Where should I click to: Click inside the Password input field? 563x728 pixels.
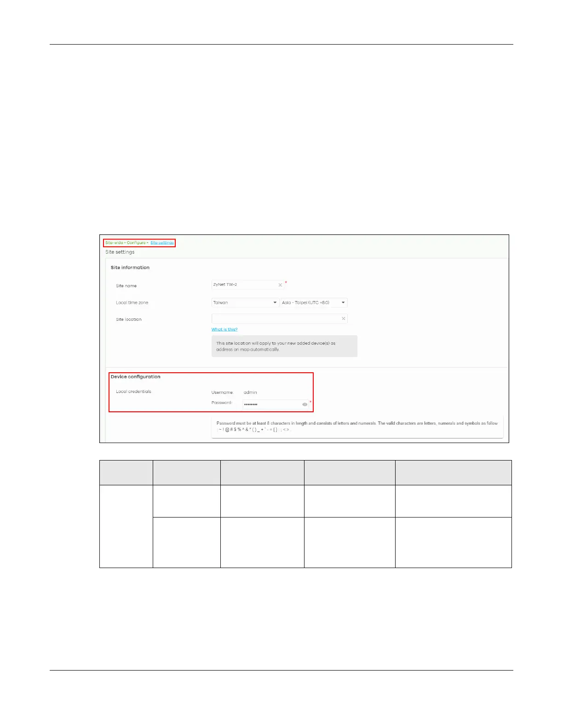click(x=271, y=404)
